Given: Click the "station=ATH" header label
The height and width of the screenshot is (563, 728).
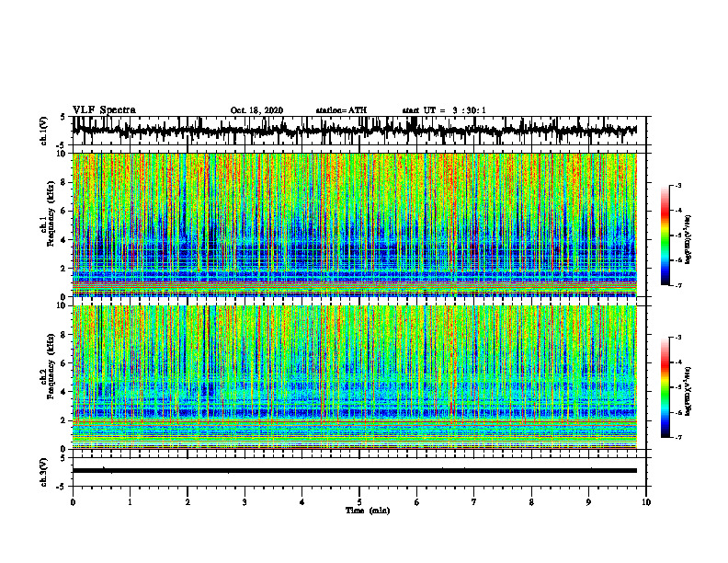Looking at the screenshot, I should pyautogui.click(x=341, y=110).
